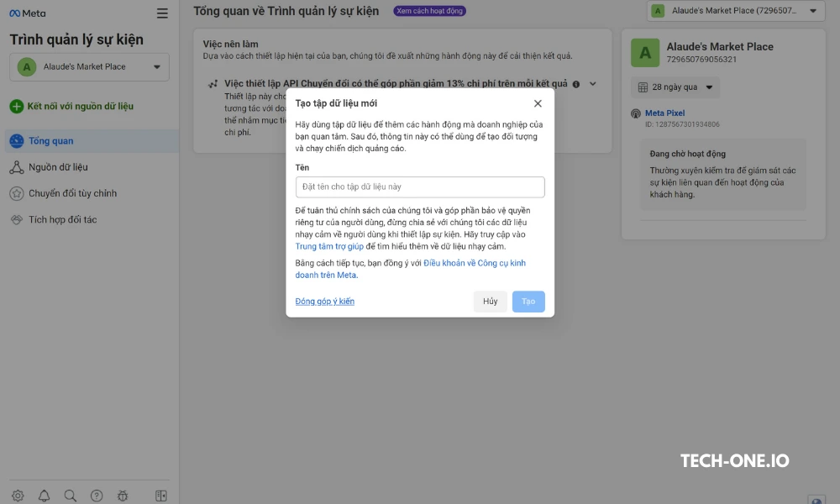The height and width of the screenshot is (504, 840).
Task: Open the Meta Pixel link
Action: coord(664,113)
